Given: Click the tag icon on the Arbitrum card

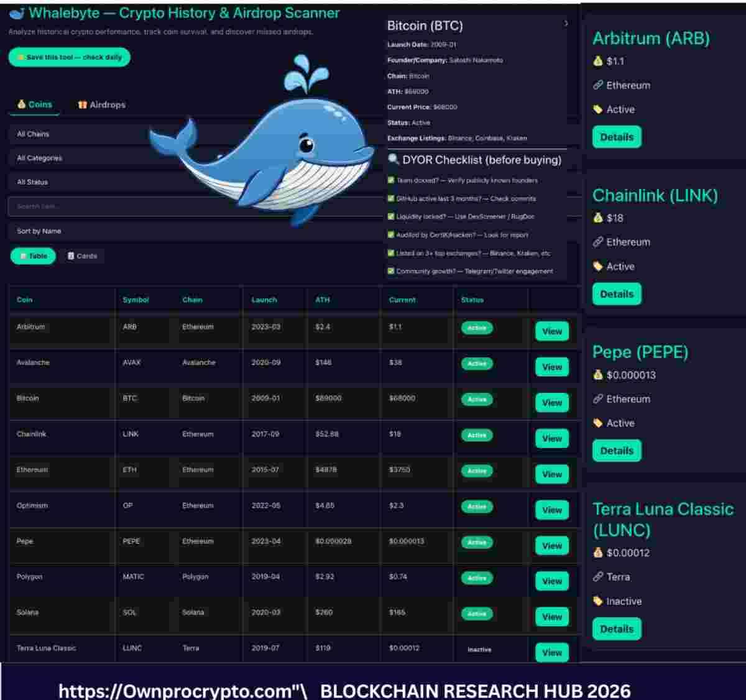Looking at the screenshot, I should 598,109.
